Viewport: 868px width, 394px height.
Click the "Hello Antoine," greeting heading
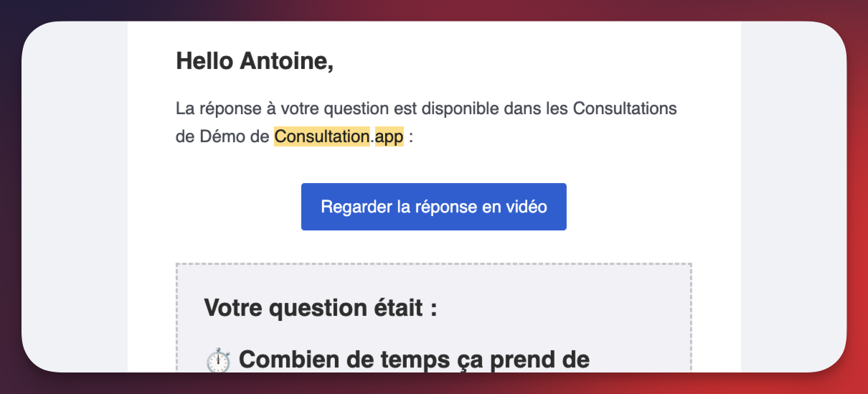pyautogui.click(x=255, y=62)
